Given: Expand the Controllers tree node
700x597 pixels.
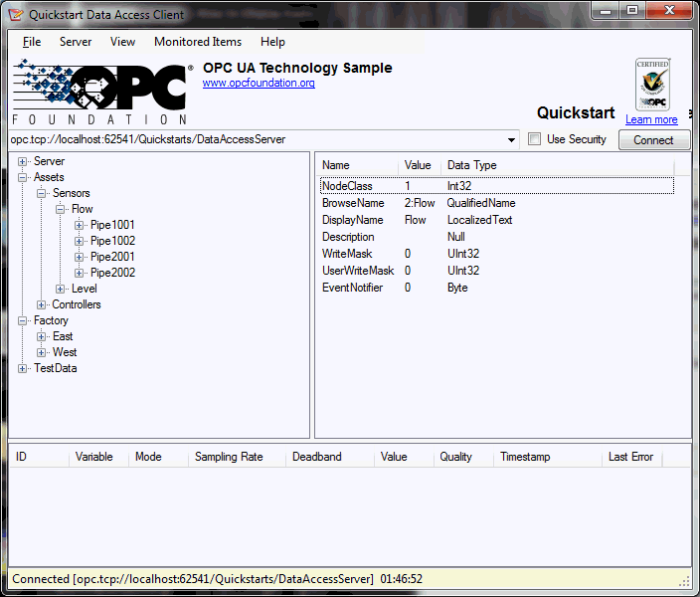Looking at the screenshot, I should tap(41, 304).
